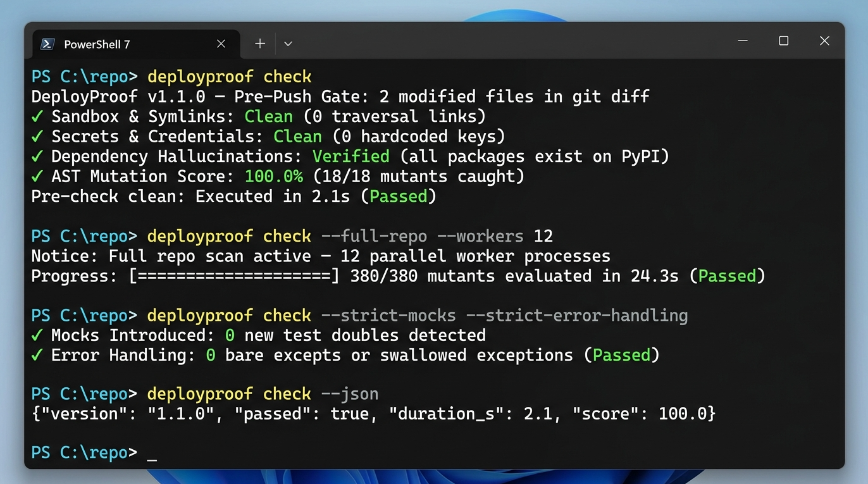
Task: Click the "Mocks Introduced:" label
Action: [x=133, y=335]
